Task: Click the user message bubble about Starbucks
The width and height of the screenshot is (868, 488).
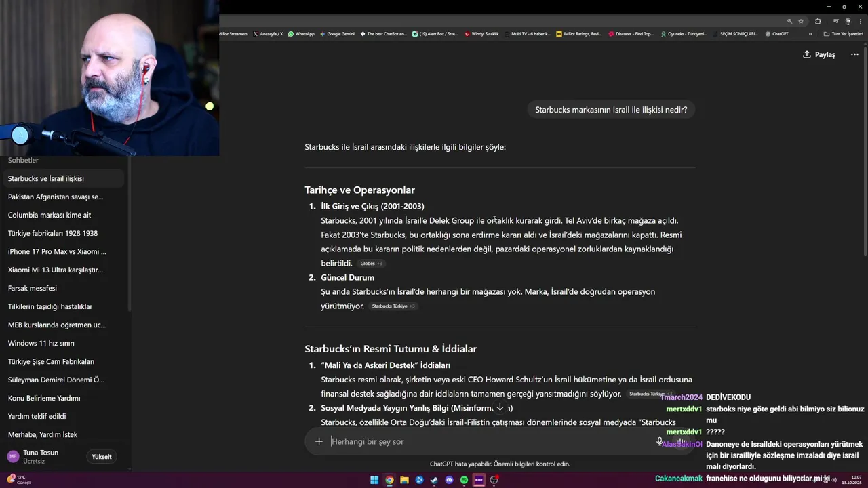Action: coord(611,110)
